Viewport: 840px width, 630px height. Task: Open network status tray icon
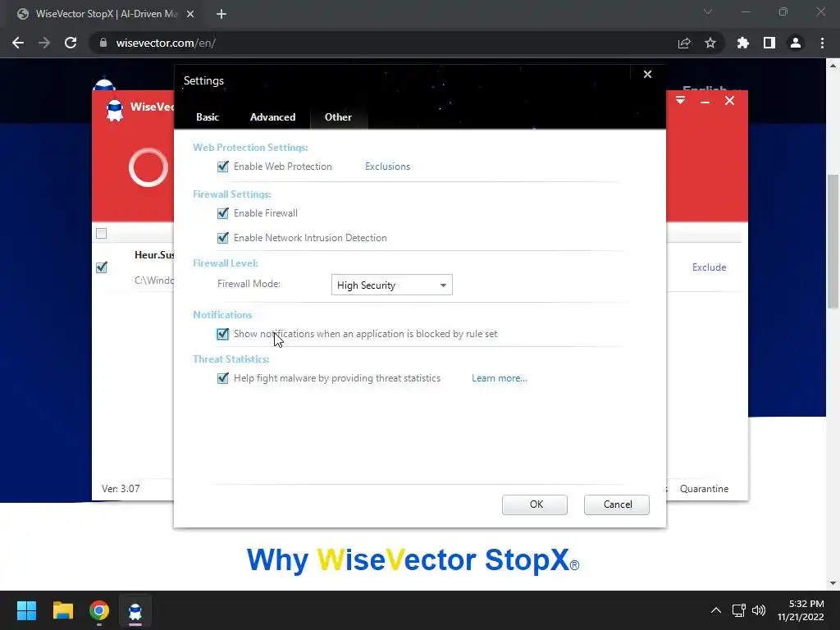[x=739, y=610]
